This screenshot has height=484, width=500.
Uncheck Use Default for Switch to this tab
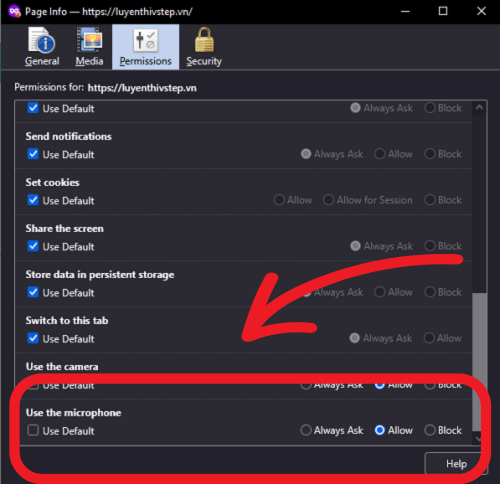coord(33,338)
